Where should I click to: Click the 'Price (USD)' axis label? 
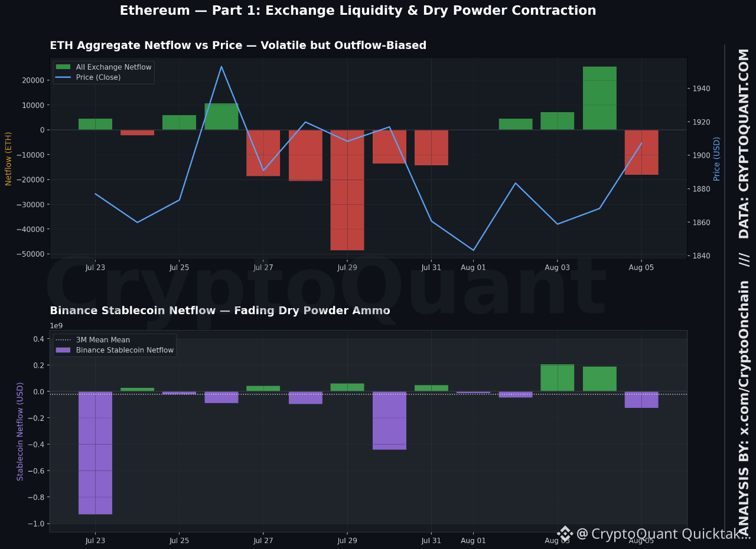pos(717,158)
